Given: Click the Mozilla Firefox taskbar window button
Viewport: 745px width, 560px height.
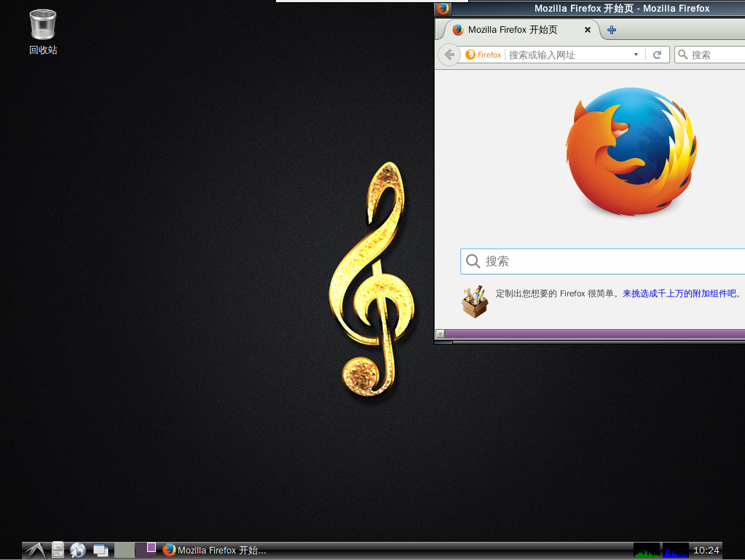Looking at the screenshot, I should tap(215, 550).
